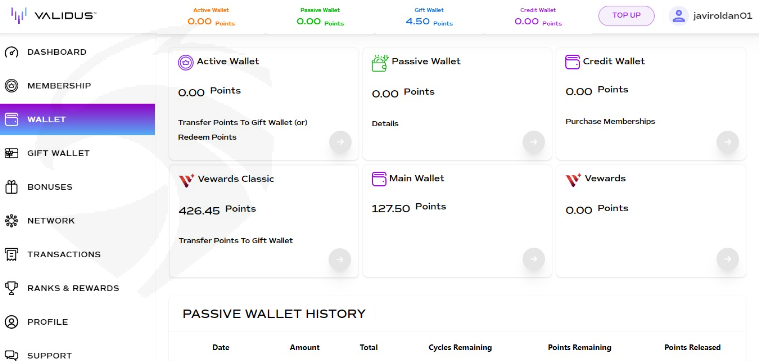Open the Network nodes icon
The width and height of the screenshot is (759, 361).
click(x=11, y=221)
